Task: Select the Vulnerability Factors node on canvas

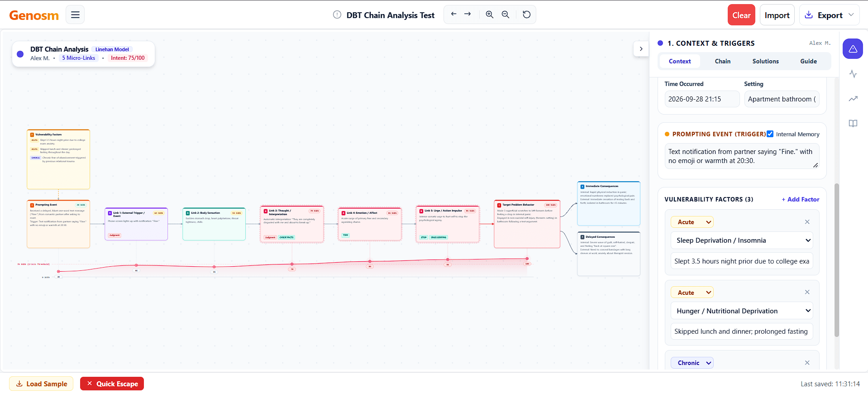Action: (58, 159)
